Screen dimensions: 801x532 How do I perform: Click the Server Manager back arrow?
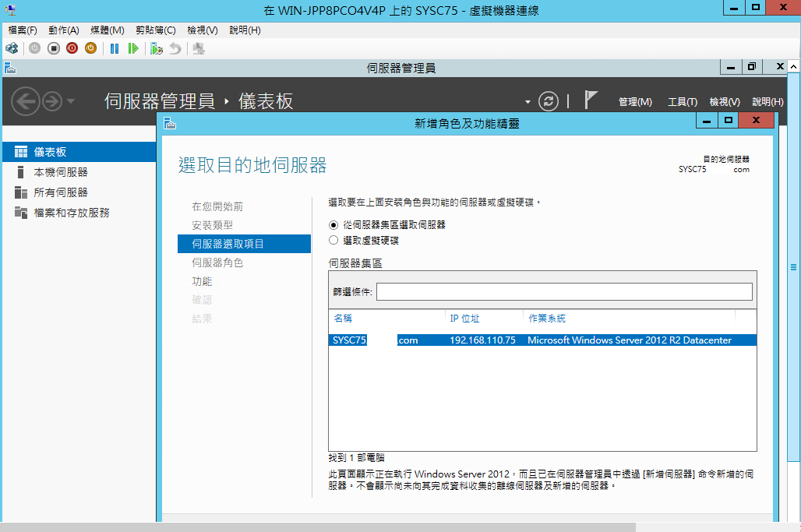pyautogui.click(x=26, y=101)
